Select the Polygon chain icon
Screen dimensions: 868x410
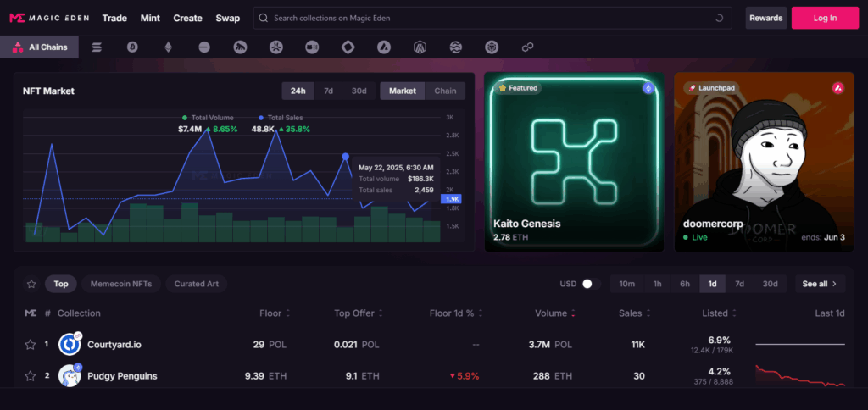coord(527,47)
